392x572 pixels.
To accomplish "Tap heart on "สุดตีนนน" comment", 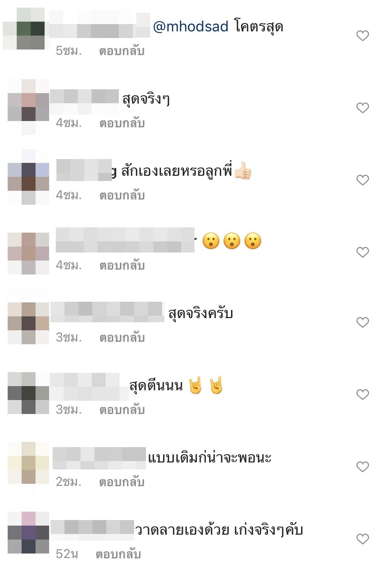I will (362, 394).
